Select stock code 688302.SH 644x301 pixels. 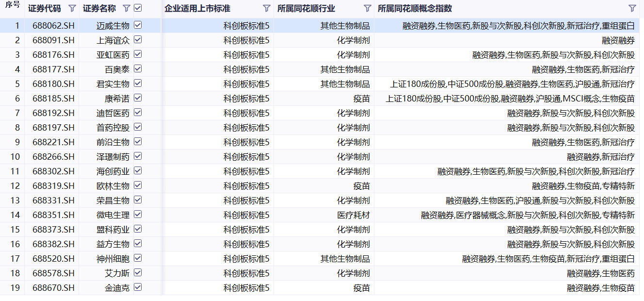[54, 171]
